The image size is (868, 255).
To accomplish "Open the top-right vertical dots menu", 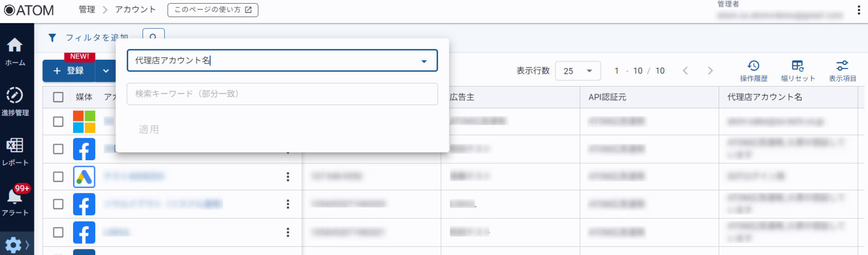I will (x=858, y=10).
